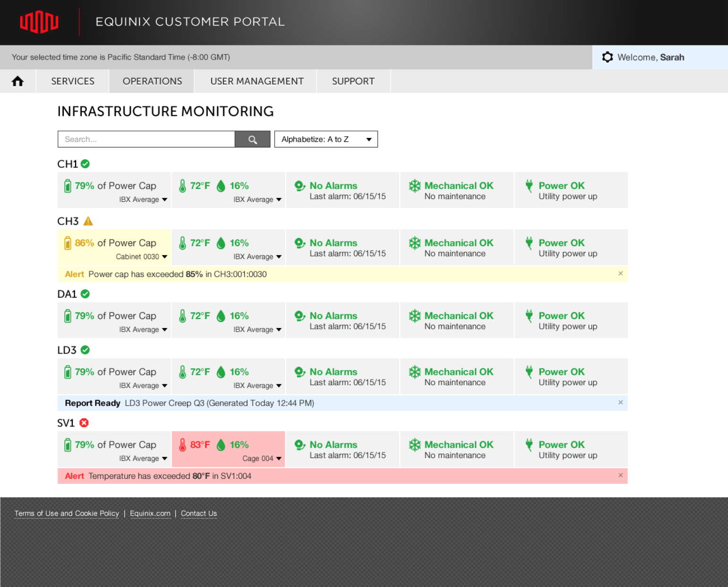728x587 pixels.
Task: Click the green check status icon for DA1
Action: tap(85, 294)
